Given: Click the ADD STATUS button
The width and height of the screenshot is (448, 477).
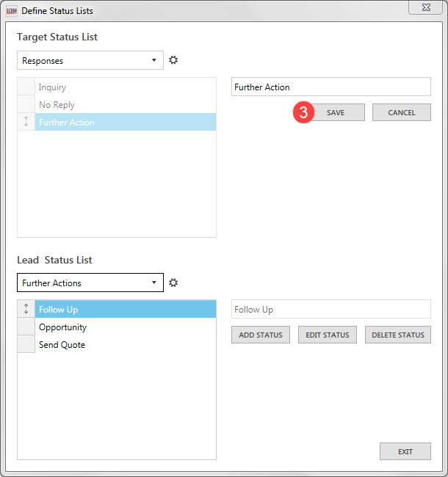Looking at the screenshot, I should [x=261, y=335].
